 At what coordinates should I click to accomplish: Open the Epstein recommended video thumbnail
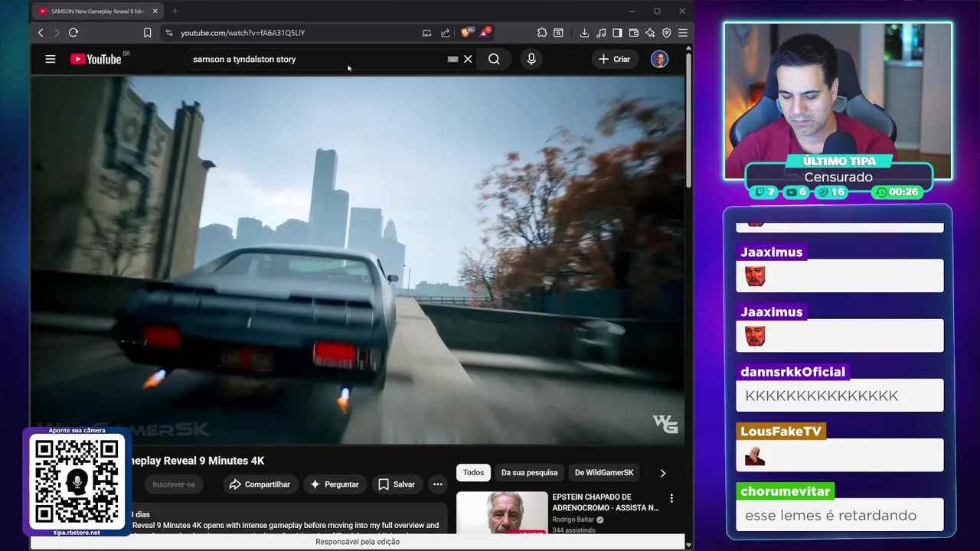[x=502, y=513]
